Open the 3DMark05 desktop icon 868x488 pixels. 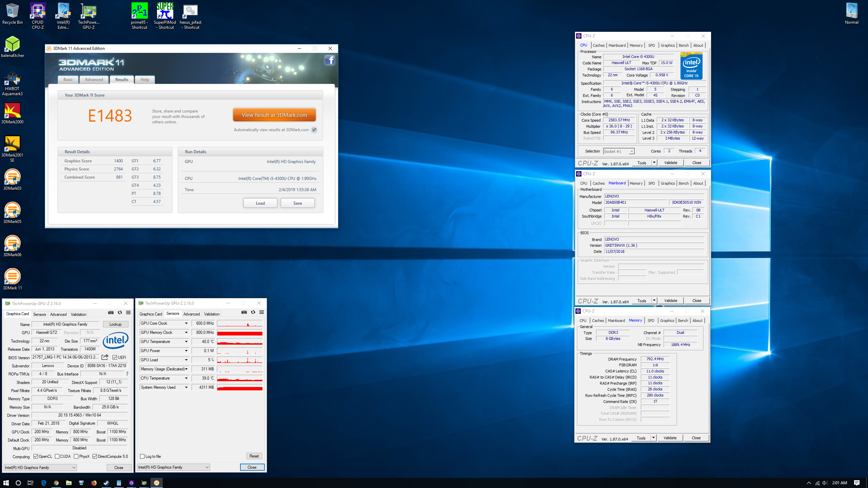pos(13,213)
